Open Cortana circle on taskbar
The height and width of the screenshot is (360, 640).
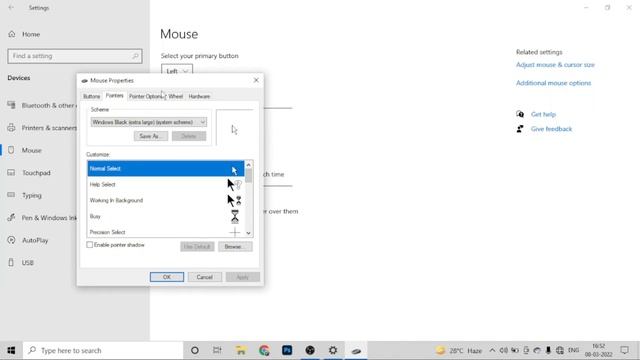(195, 350)
